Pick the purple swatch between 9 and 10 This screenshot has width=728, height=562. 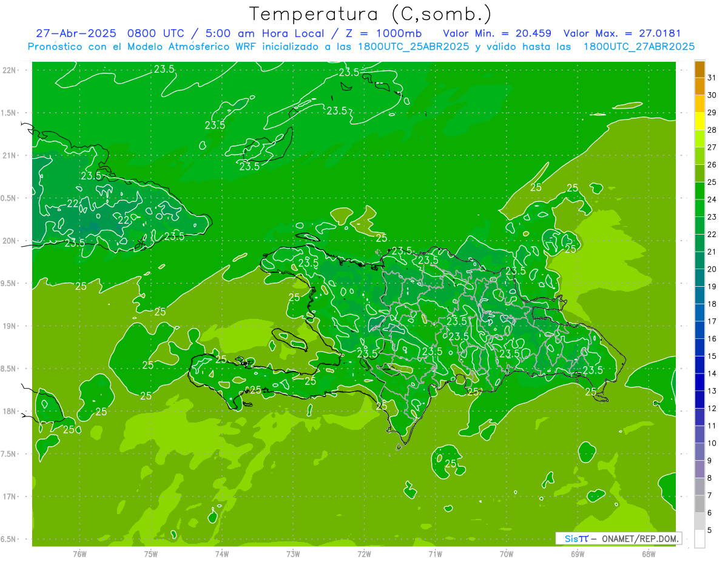pos(699,452)
